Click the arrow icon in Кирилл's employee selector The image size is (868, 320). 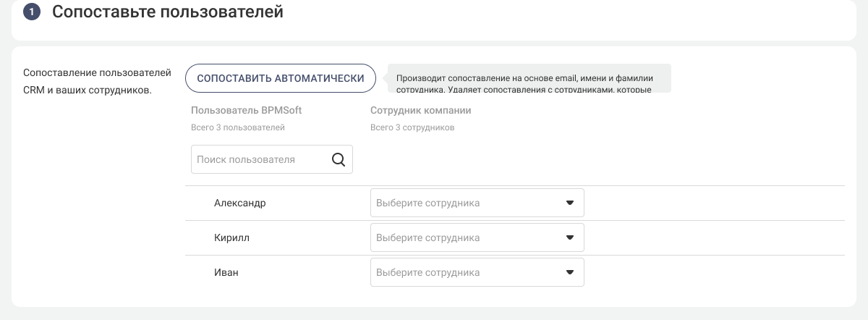[569, 238]
